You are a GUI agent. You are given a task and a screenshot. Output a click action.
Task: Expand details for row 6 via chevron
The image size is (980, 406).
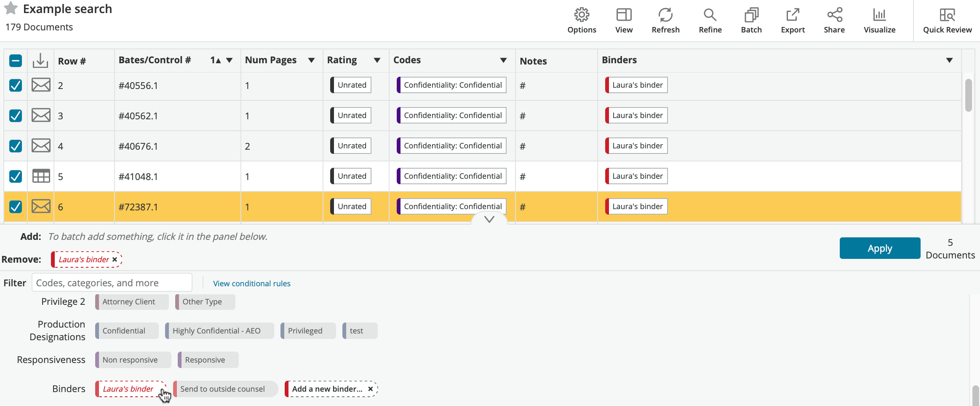coord(489,220)
